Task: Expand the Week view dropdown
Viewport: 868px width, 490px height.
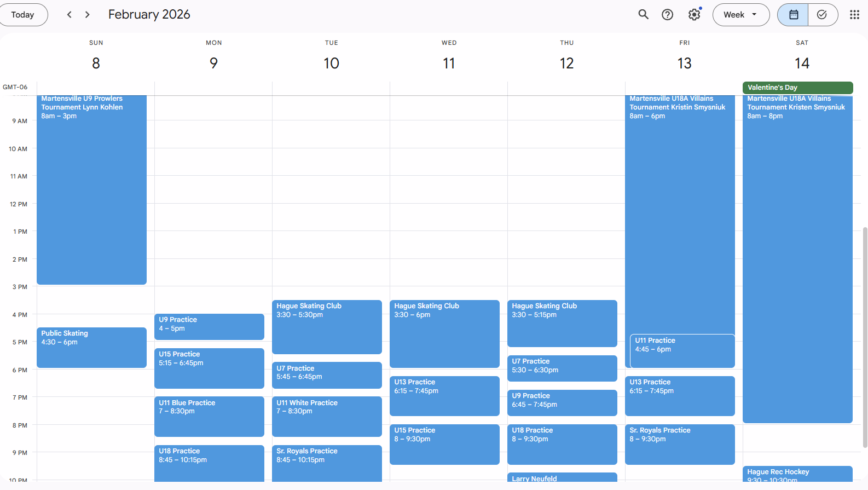Action: click(x=740, y=15)
